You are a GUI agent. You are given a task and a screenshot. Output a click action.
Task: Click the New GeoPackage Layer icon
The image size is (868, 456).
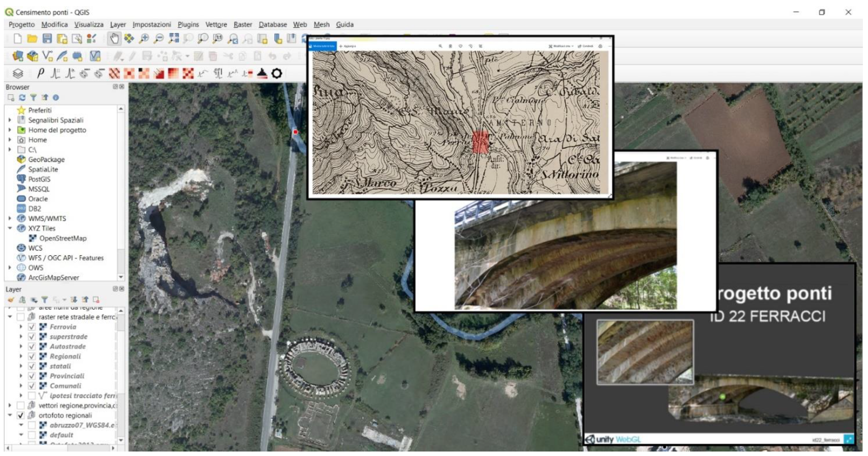[x=32, y=56]
